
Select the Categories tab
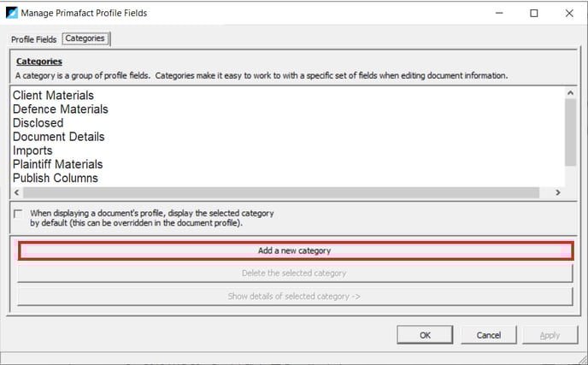tap(85, 38)
